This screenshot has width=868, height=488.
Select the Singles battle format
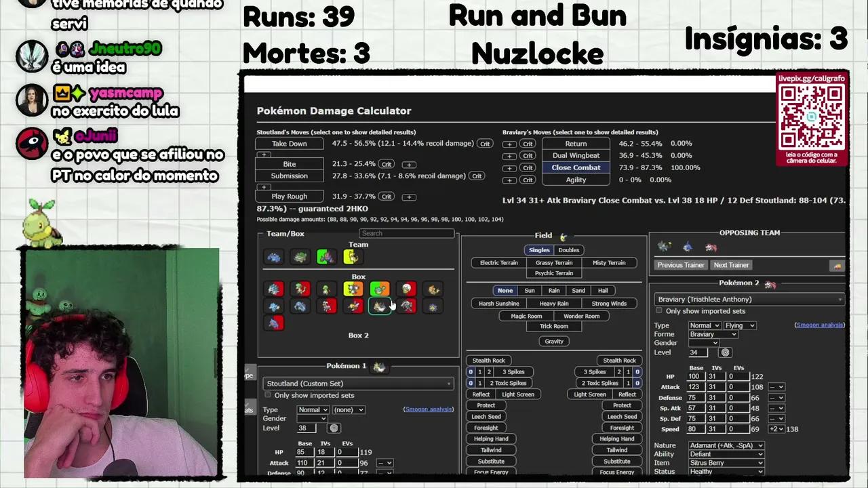point(539,250)
